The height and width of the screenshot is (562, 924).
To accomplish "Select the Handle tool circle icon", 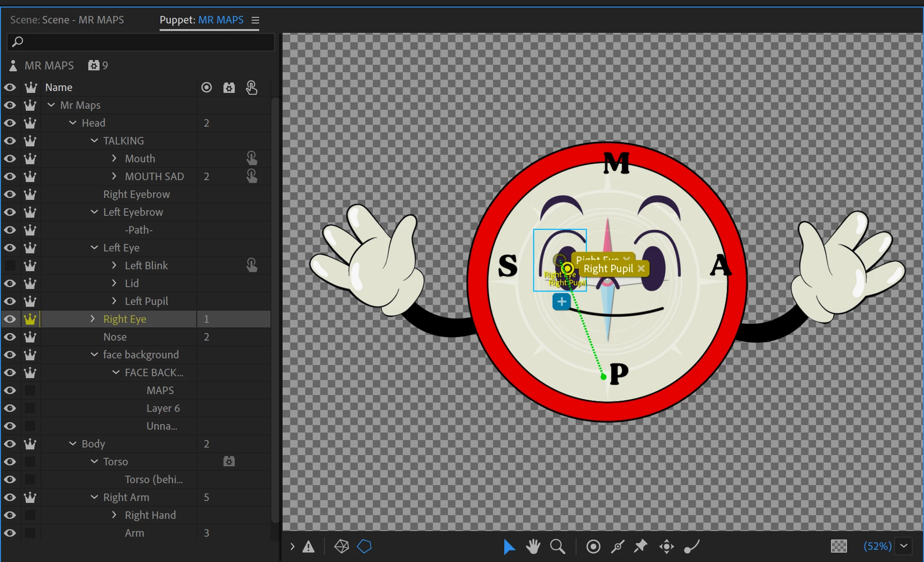I will (593, 547).
